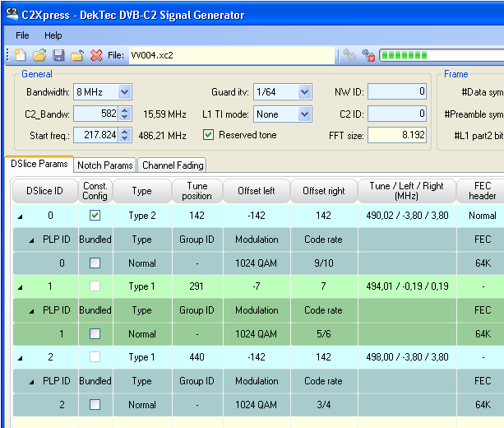This screenshot has width=504, height=428.
Task: Open the L1 TI mode dropdown
Action: click(304, 114)
